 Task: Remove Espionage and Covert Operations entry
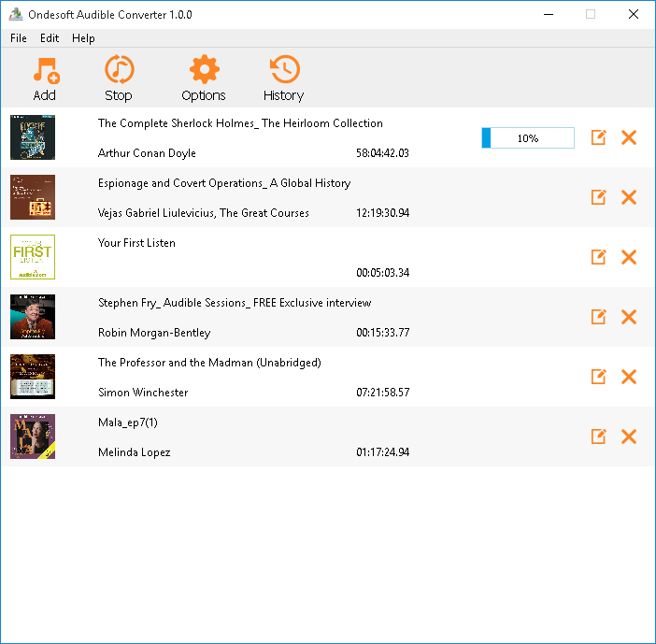tap(629, 197)
